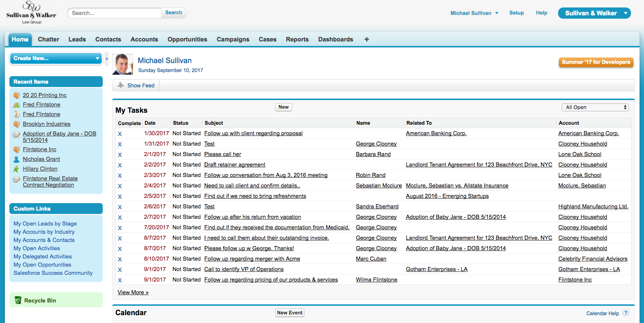Open 'Follow up with client regarding proposal' subject
This screenshot has height=323, width=644.
(x=253, y=133)
